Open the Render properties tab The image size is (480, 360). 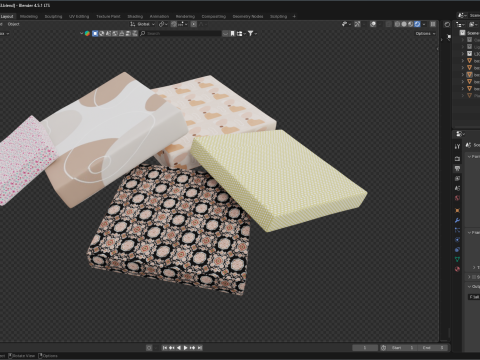[x=457, y=159]
